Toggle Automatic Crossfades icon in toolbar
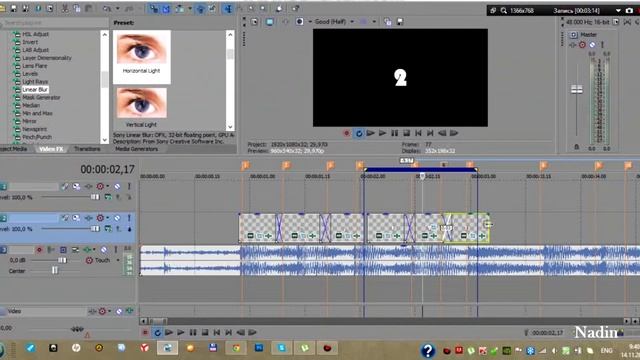The image size is (640, 360). click(x=166, y=9)
